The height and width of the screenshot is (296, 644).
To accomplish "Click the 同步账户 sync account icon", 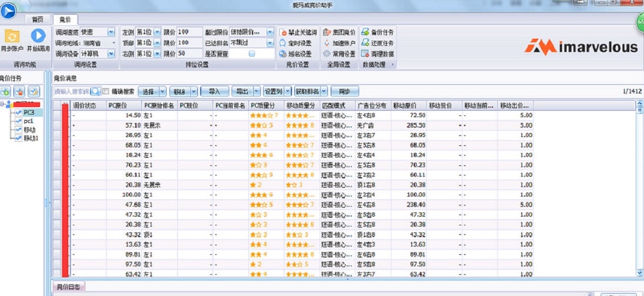I will (x=12, y=36).
